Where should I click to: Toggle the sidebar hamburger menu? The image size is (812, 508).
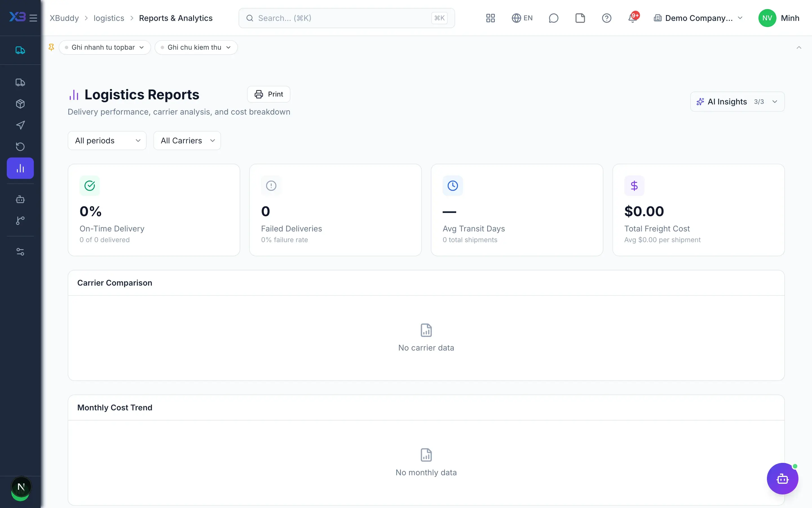pyautogui.click(x=33, y=18)
